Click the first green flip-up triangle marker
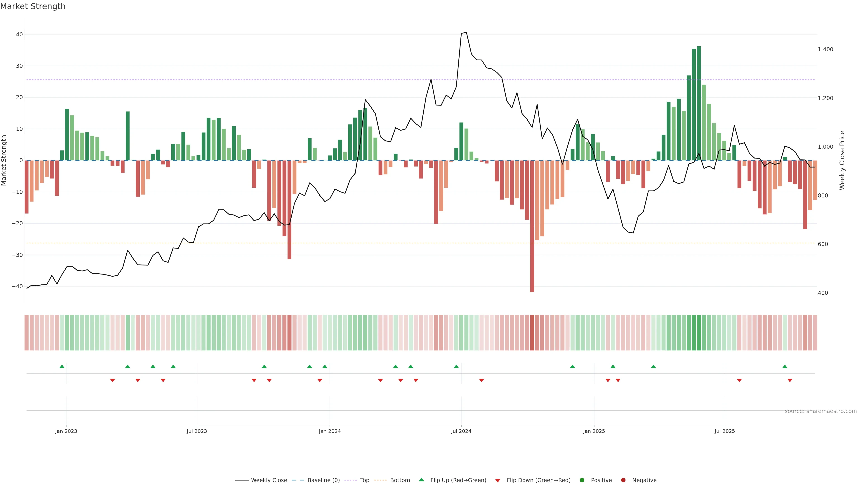Screen dimensions: 868x488 click(x=62, y=366)
